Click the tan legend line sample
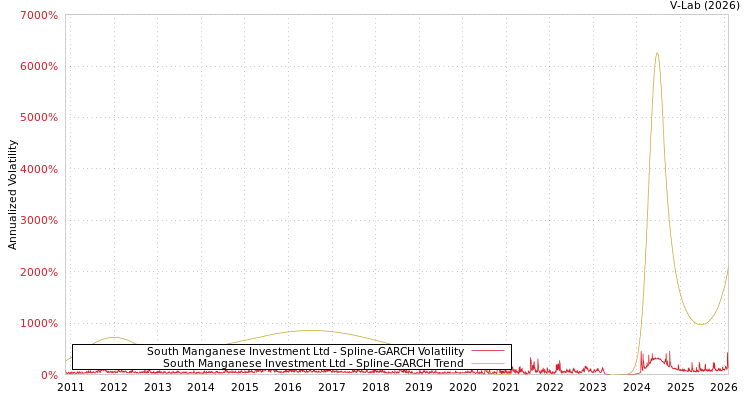750x400 pixels. point(488,363)
